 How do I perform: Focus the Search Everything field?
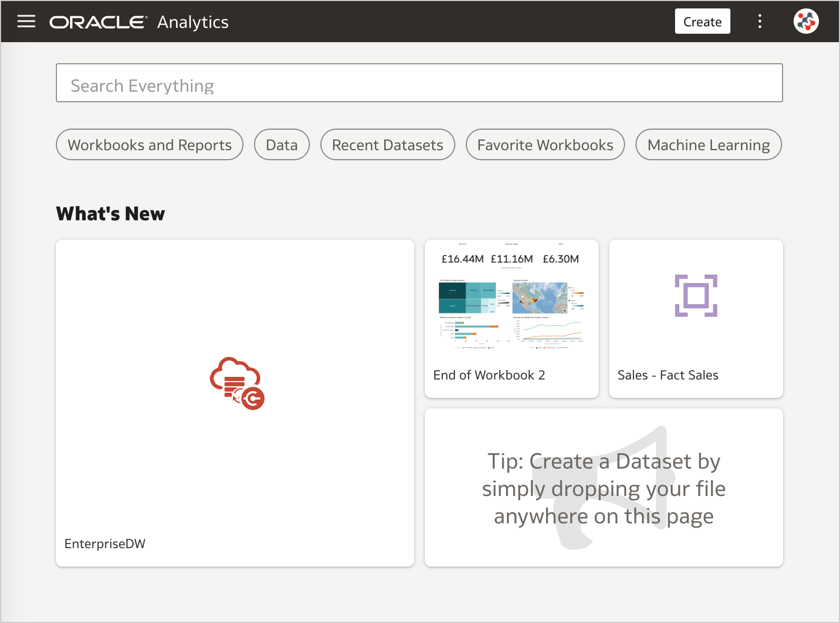(419, 83)
